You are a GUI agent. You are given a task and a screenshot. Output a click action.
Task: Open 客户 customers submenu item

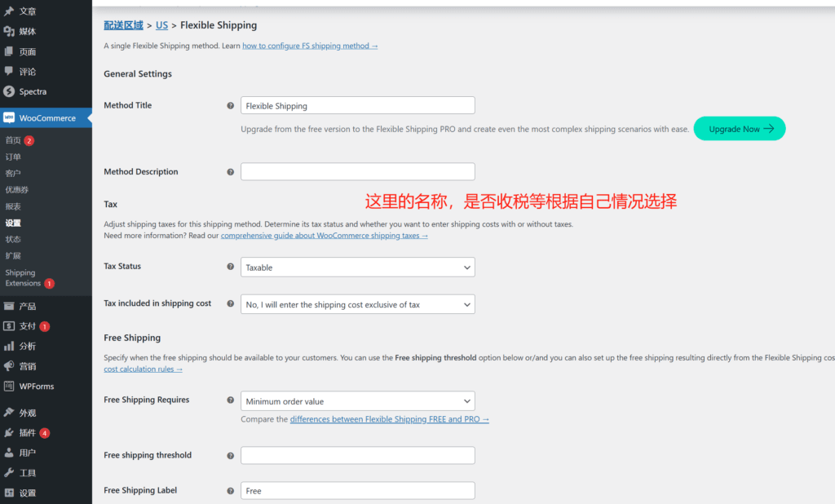(13, 174)
